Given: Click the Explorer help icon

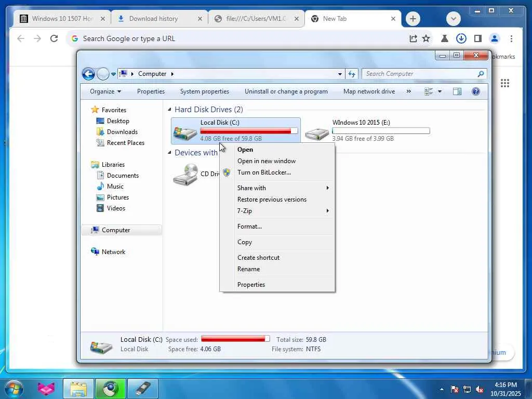Looking at the screenshot, I should point(476,91).
